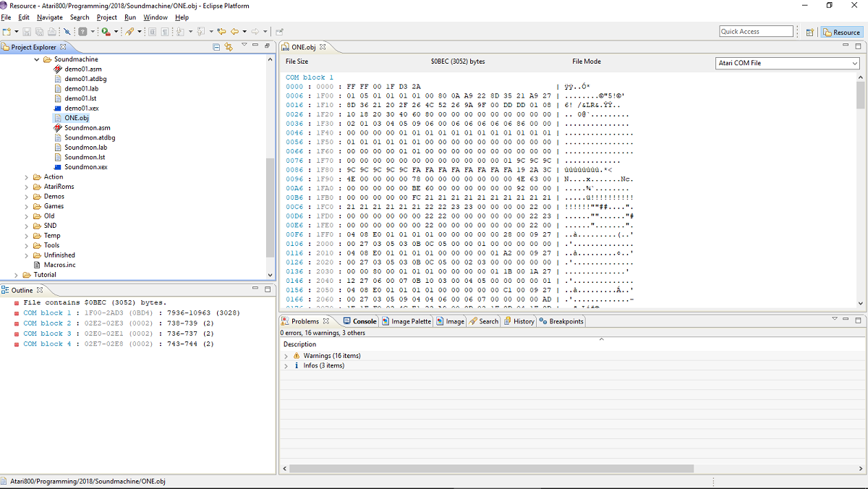Click the Print toolbar icon
Image resolution: width=868 pixels, height=489 pixels.
pyautogui.click(x=52, y=32)
